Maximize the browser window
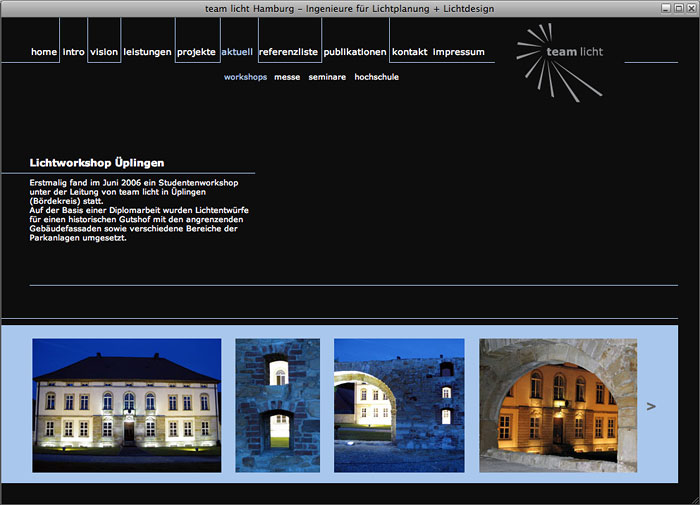 [x=679, y=8]
